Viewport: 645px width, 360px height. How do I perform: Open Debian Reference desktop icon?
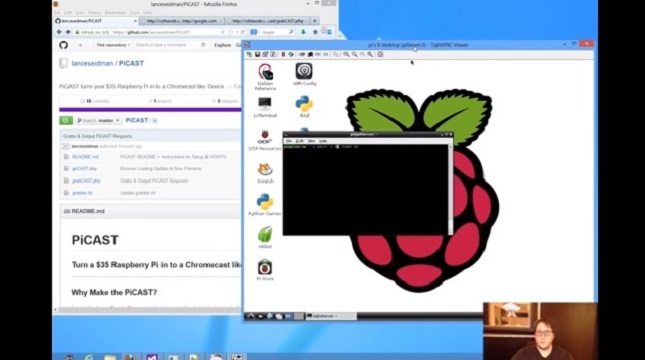265,77
